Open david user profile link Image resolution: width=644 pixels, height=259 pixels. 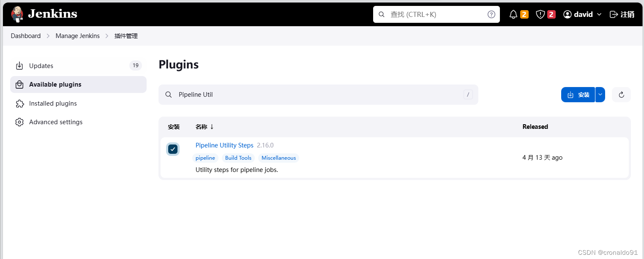tap(579, 14)
